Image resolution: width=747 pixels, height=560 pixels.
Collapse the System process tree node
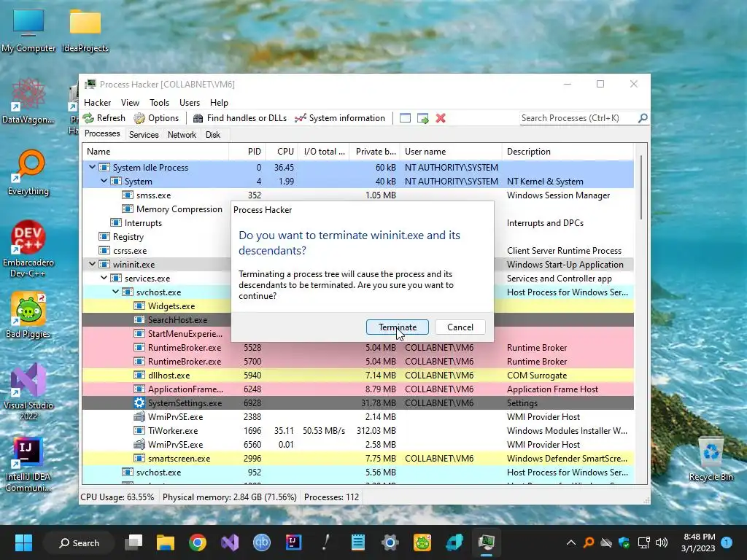click(104, 181)
